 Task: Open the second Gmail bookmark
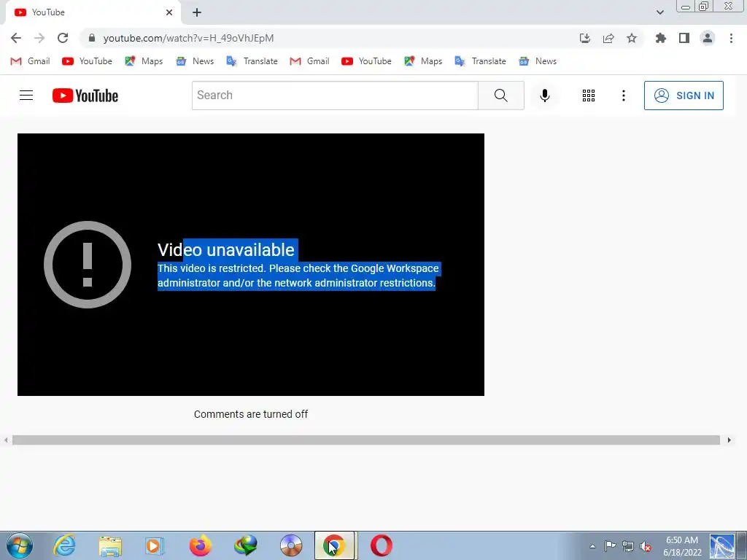point(309,61)
